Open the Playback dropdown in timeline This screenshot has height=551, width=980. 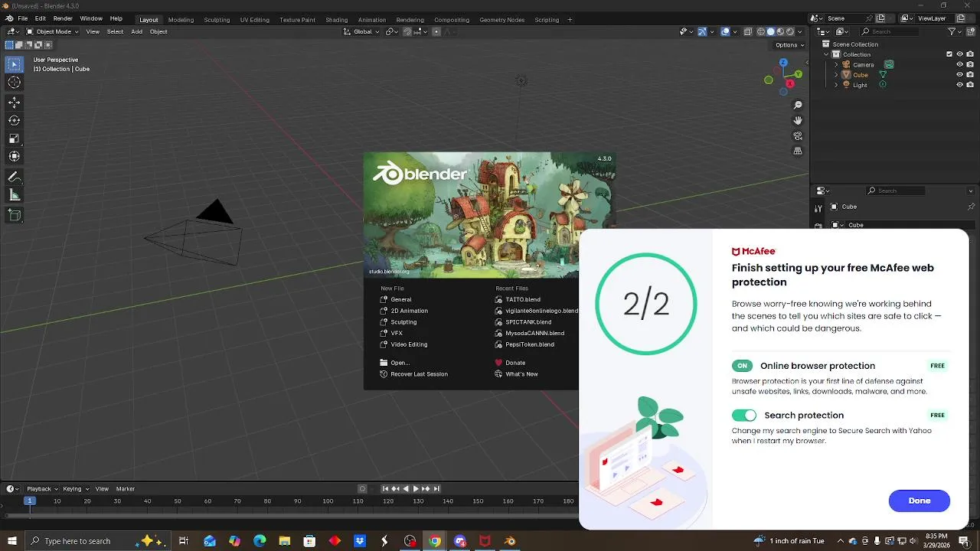[42, 489]
